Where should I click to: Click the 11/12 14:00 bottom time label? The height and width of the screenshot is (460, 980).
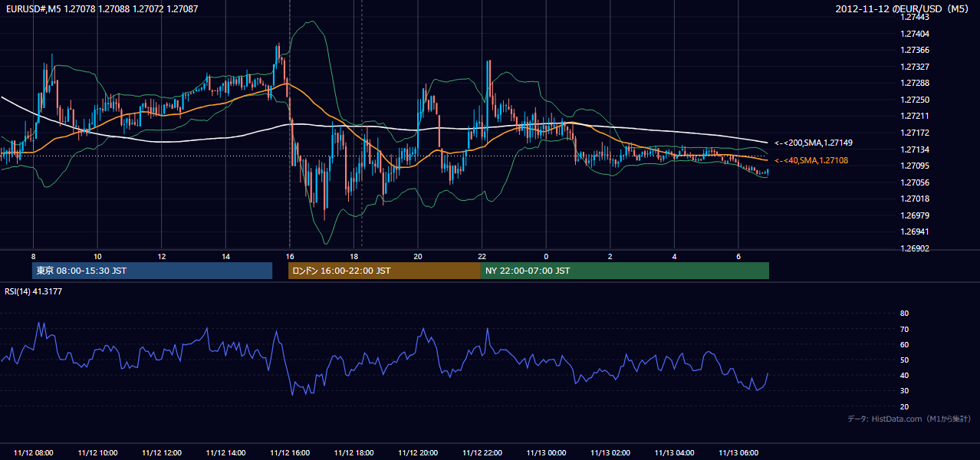(225, 453)
